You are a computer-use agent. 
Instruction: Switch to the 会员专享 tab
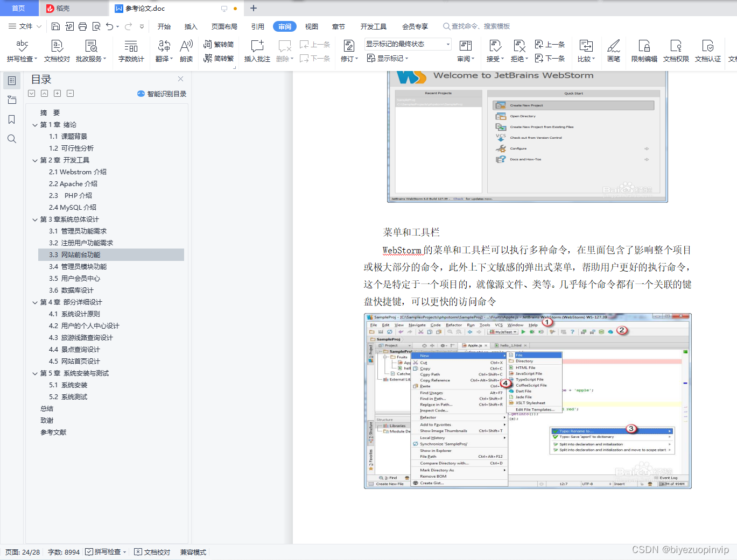tap(415, 26)
